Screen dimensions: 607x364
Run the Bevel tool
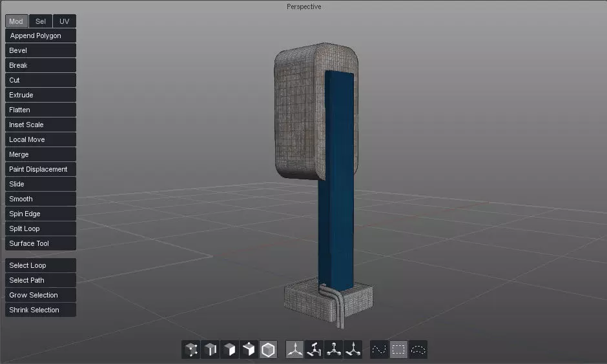[x=41, y=50]
